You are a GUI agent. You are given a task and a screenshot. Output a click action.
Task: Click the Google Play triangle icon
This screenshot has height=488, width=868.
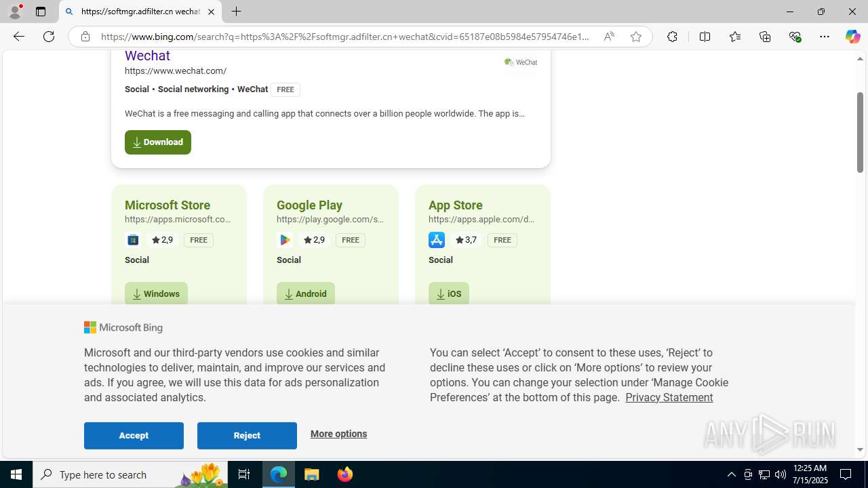pos(285,240)
